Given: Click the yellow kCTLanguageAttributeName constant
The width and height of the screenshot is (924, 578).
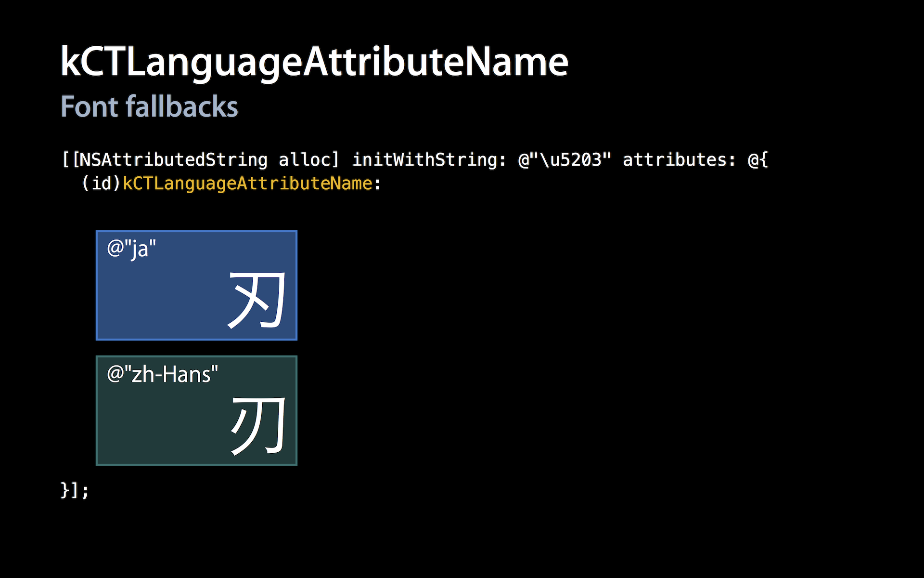Looking at the screenshot, I should (247, 184).
